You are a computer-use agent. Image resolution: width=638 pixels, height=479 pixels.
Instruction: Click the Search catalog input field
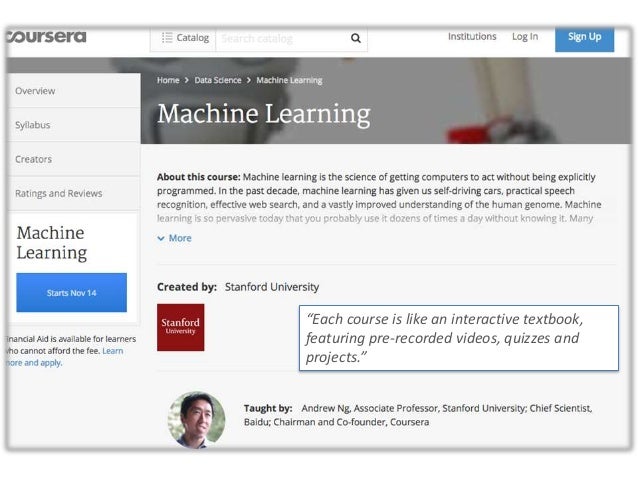click(282, 39)
